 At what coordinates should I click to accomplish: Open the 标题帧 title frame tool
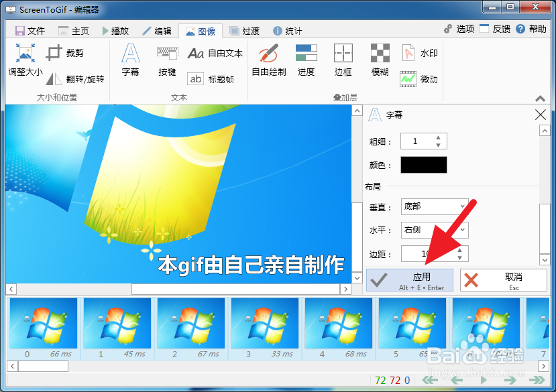(211, 78)
